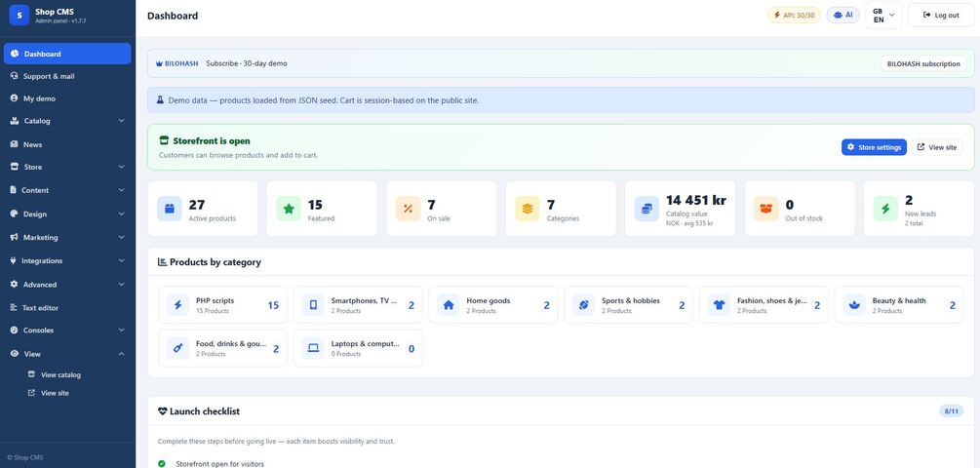Viewport: 980px width, 468px height.
Task: Click the 14 451 kr catalog value
Action: 695,200
